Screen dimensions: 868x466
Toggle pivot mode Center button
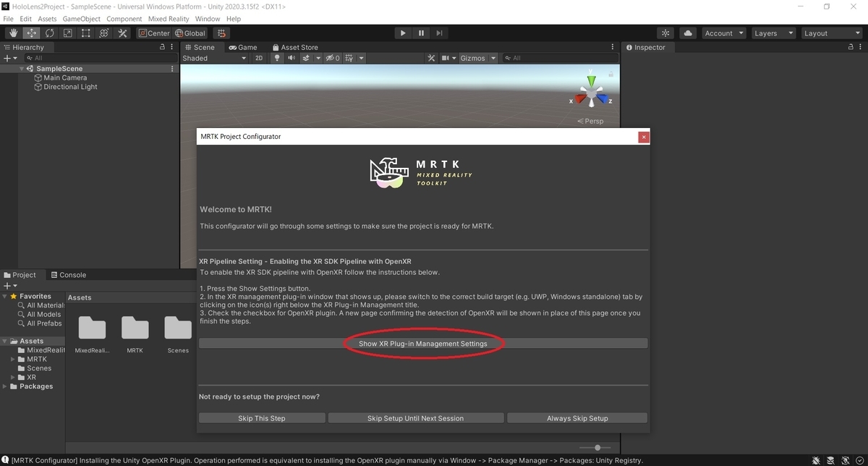click(153, 33)
